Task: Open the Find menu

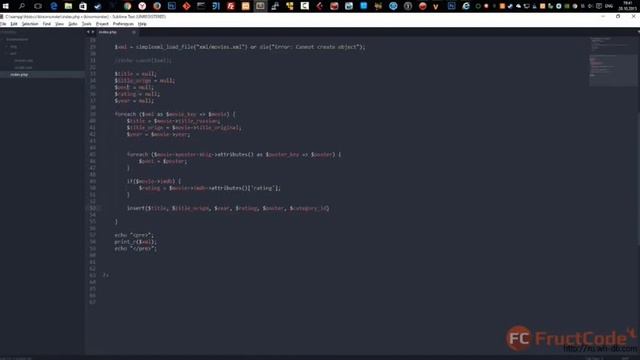Action: tap(47, 24)
